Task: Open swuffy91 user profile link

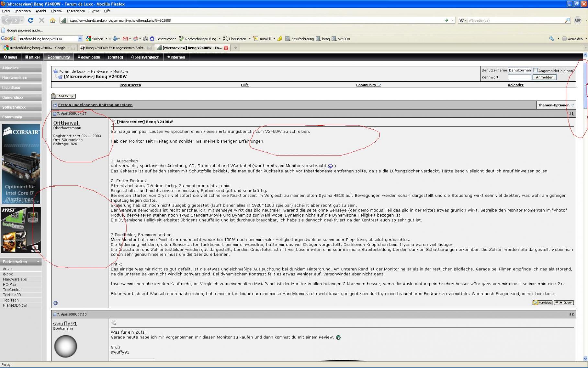Action: click(x=65, y=324)
